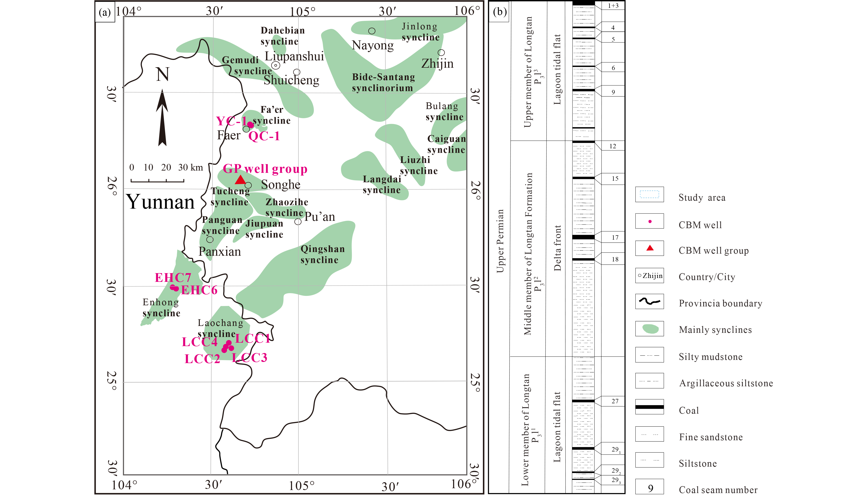Click the Liupanshui city circle marker
Screen dimensions: 868x496
coord(276,65)
